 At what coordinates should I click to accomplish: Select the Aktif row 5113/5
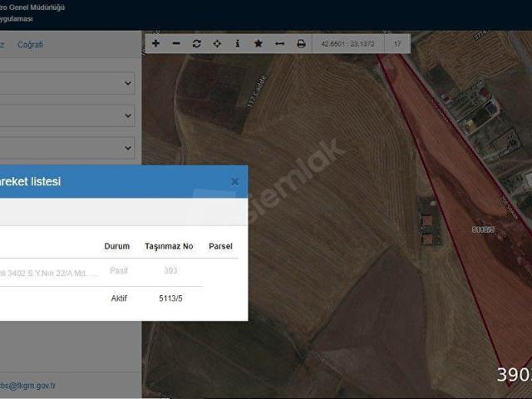tap(169, 298)
